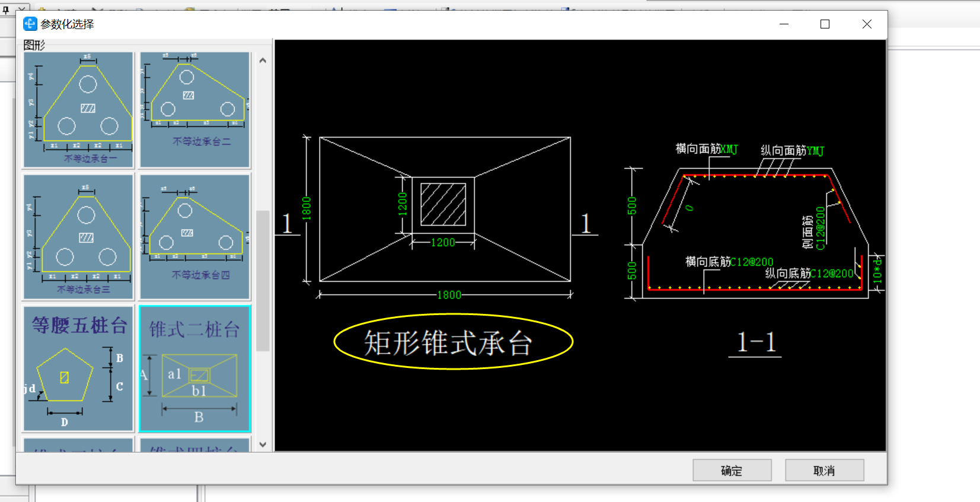Click the 横向面筋XMJ label

(707, 149)
